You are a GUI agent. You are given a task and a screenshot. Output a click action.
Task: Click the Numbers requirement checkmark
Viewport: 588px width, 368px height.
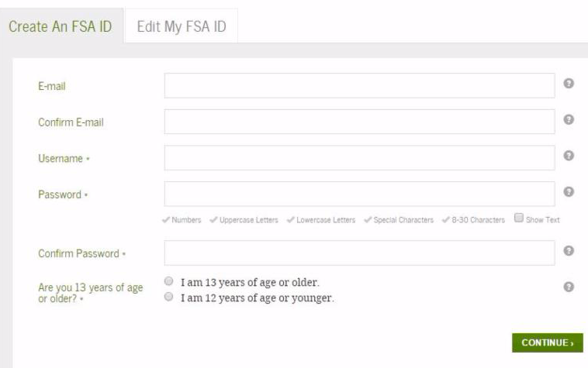pyautogui.click(x=166, y=220)
